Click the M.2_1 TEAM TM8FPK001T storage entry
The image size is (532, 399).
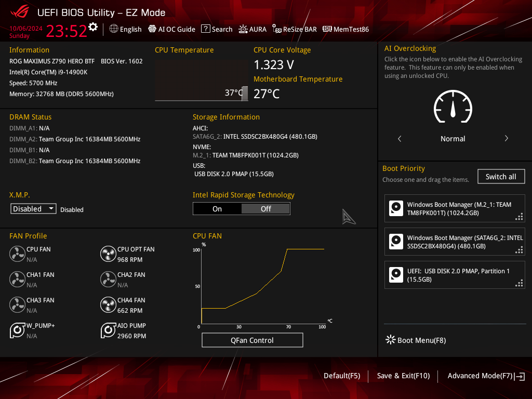pyautogui.click(x=246, y=155)
